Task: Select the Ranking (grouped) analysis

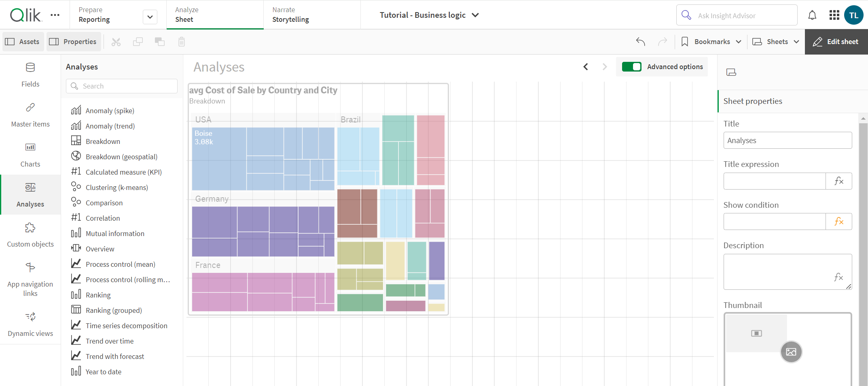Action: pyautogui.click(x=121, y=310)
